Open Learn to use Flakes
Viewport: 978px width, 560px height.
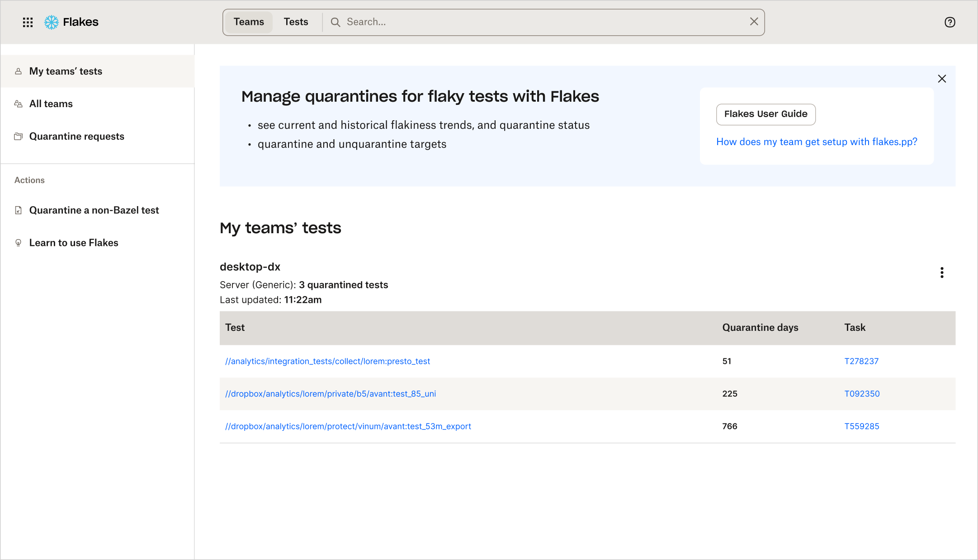73,243
